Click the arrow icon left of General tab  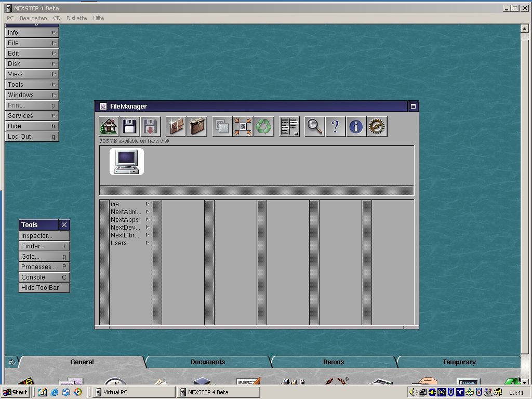pyautogui.click(x=12, y=362)
